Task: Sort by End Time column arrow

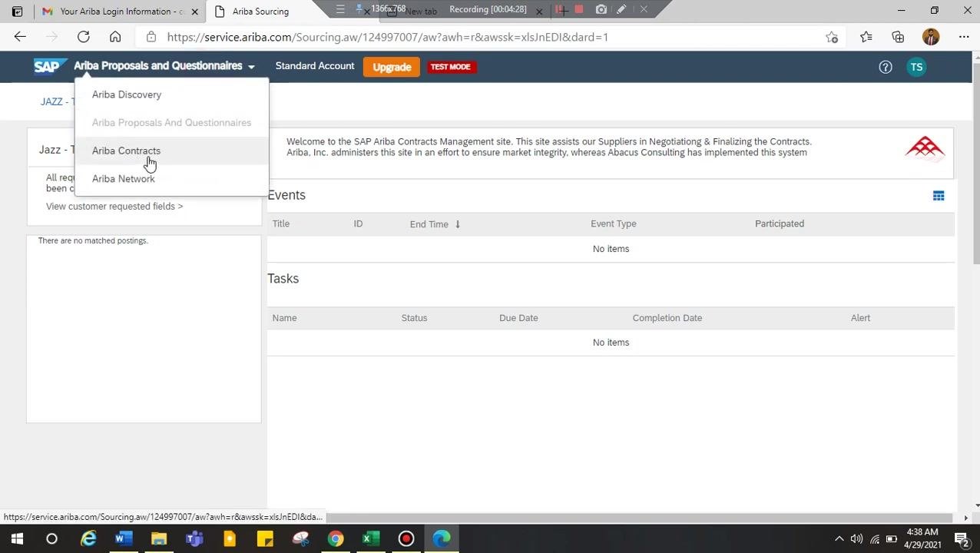Action: 458,224
